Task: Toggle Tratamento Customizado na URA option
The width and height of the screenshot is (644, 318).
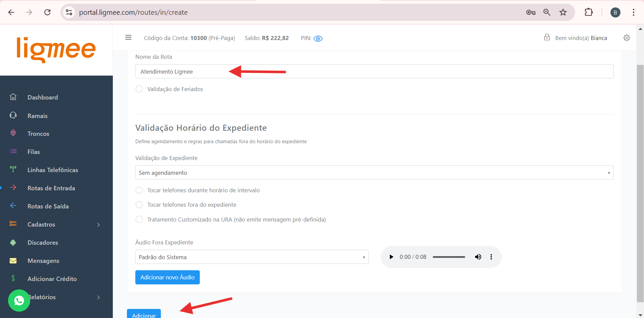Action: (139, 220)
